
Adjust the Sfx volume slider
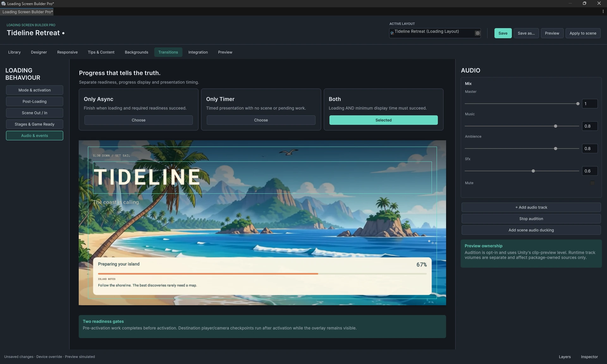coord(522,171)
